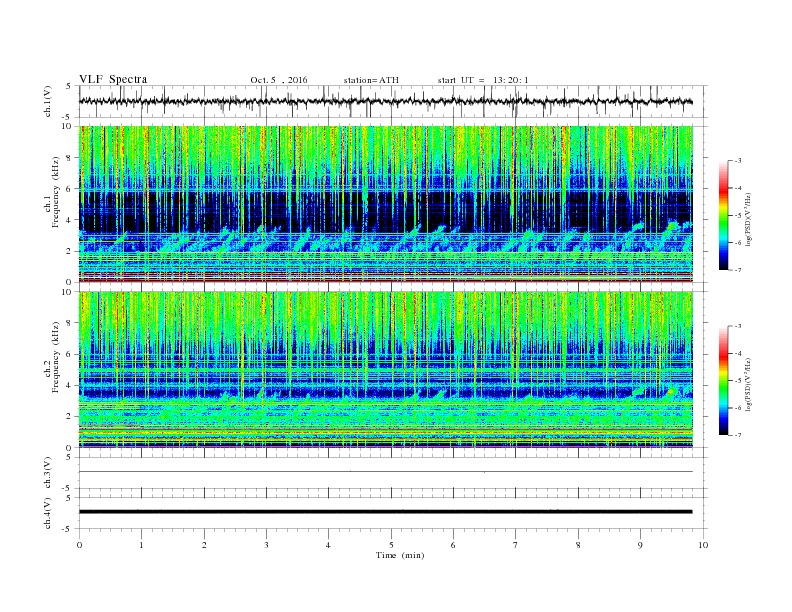
Task: Click the "Time (min)" x-axis label
Action: coord(400,555)
